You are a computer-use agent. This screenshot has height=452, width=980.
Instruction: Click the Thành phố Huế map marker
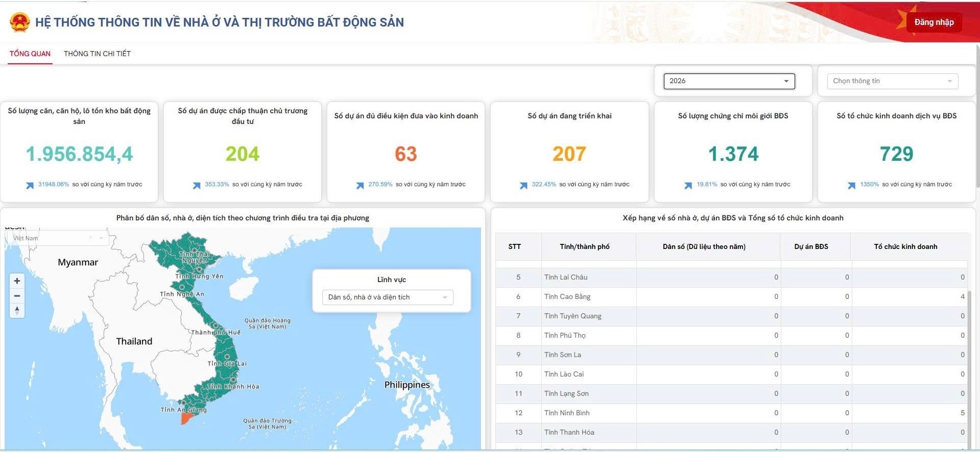pos(216,325)
